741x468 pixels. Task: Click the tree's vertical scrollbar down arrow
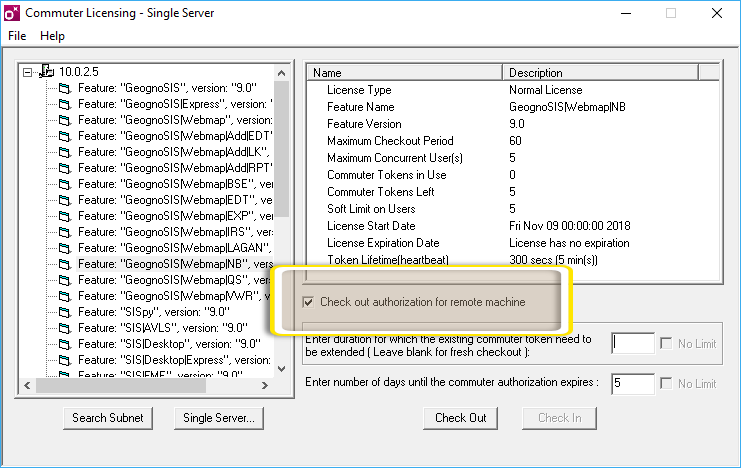coord(282,369)
